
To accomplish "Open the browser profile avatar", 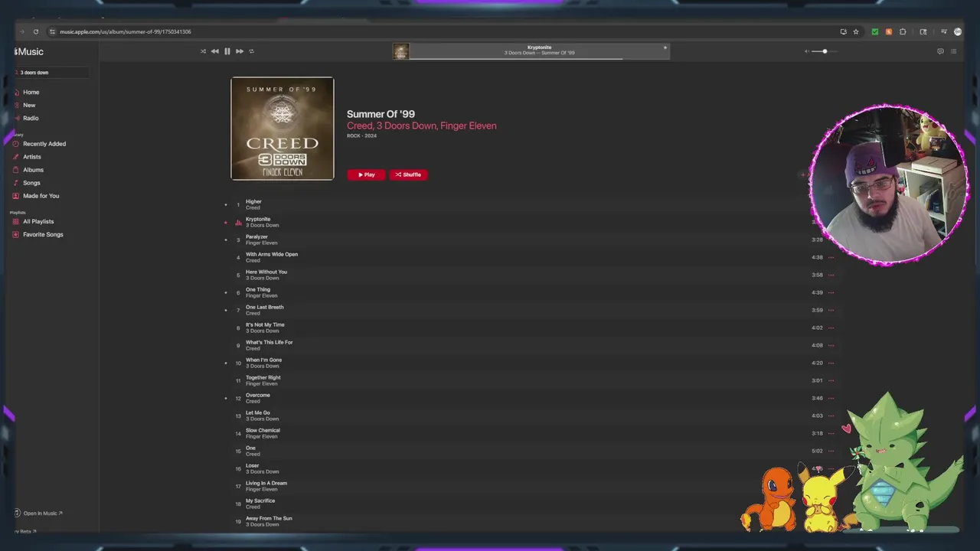I will [x=957, y=31].
